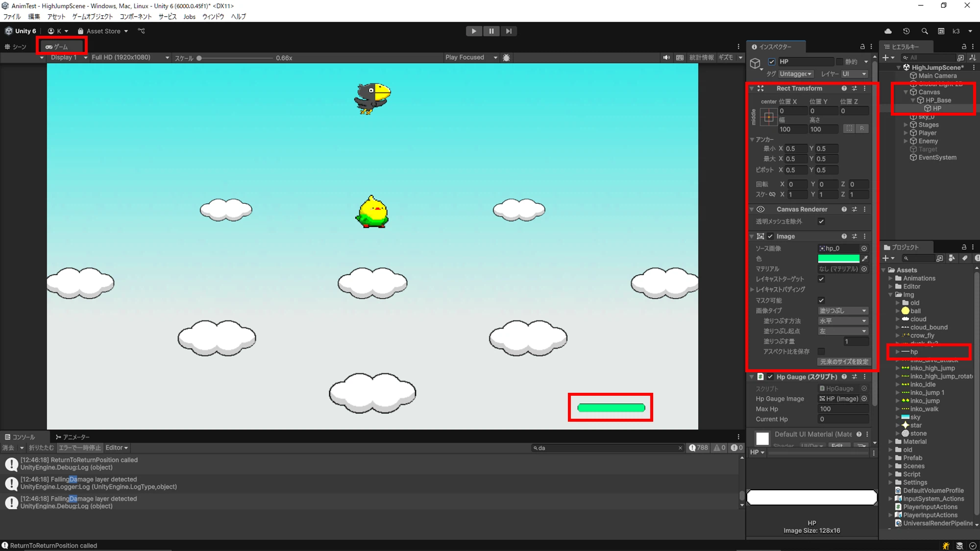
Task: Expand the Stages object in hierarchy
Action: point(906,125)
